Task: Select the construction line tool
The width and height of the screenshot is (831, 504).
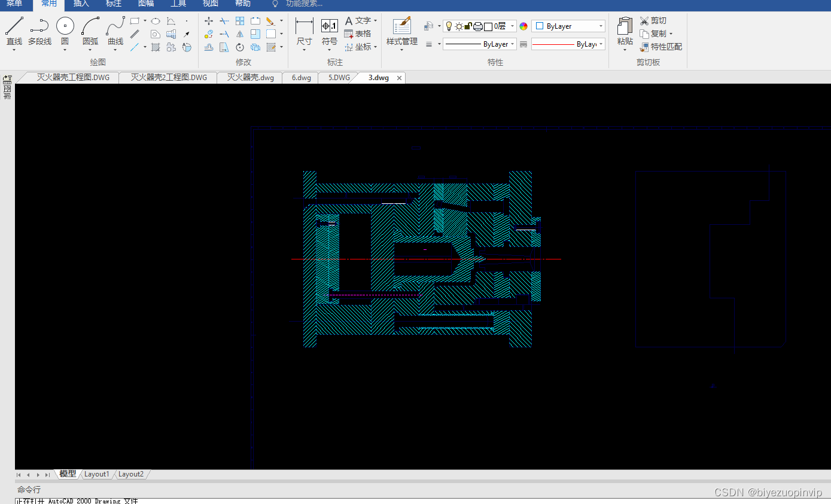Action: click(x=135, y=47)
